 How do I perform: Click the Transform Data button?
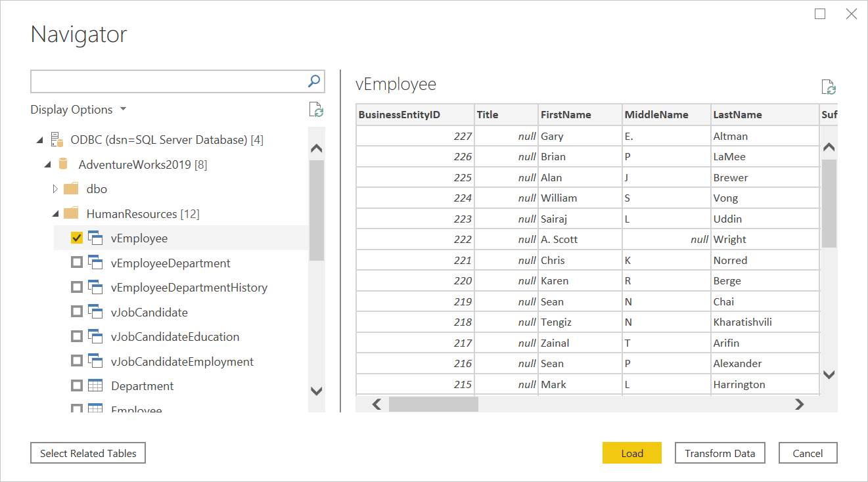point(720,453)
